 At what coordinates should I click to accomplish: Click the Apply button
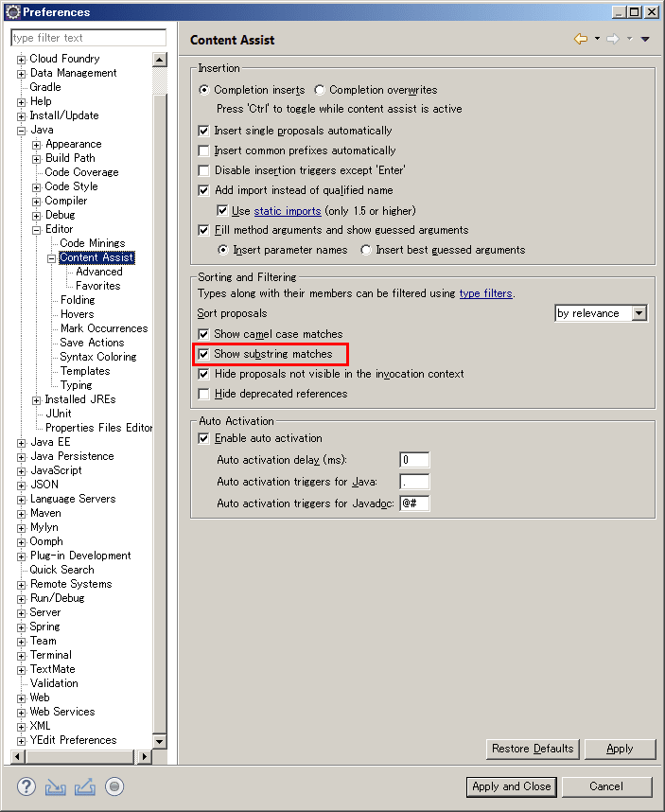pos(620,749)
